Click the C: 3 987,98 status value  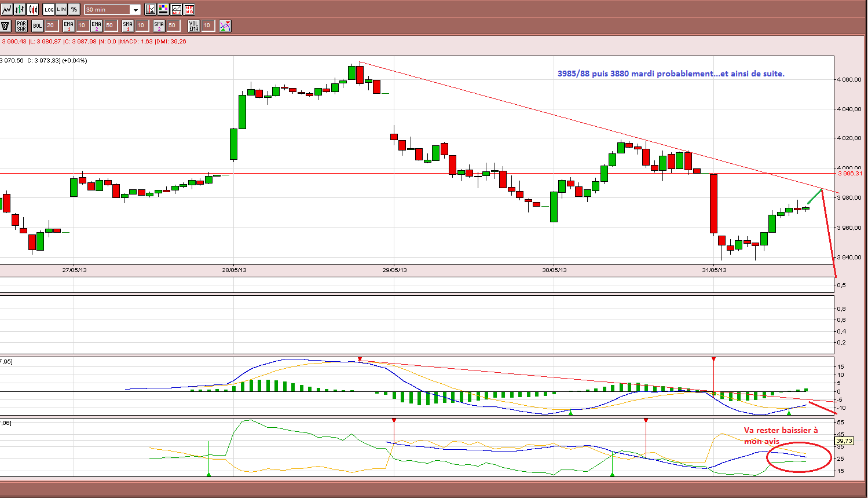(80, 42)
